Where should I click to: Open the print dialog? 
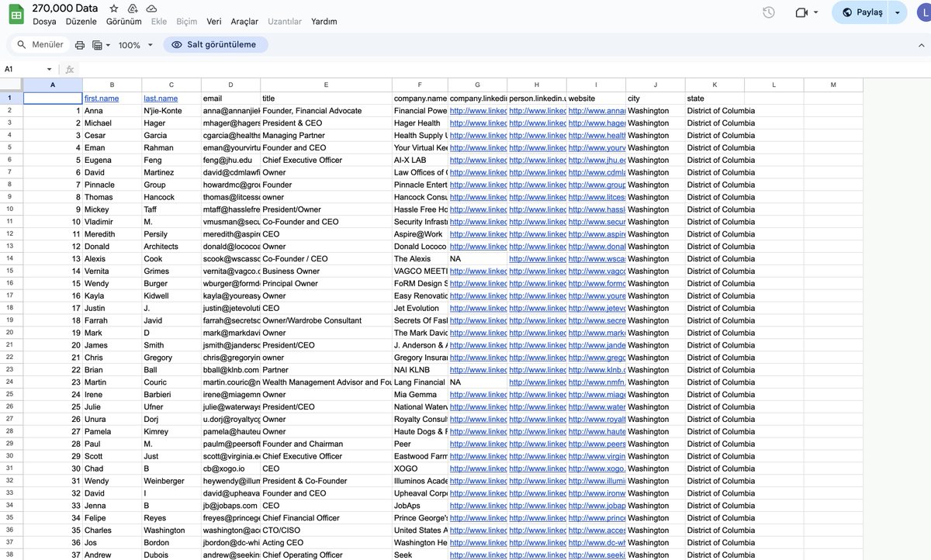(x=81, y=44)
